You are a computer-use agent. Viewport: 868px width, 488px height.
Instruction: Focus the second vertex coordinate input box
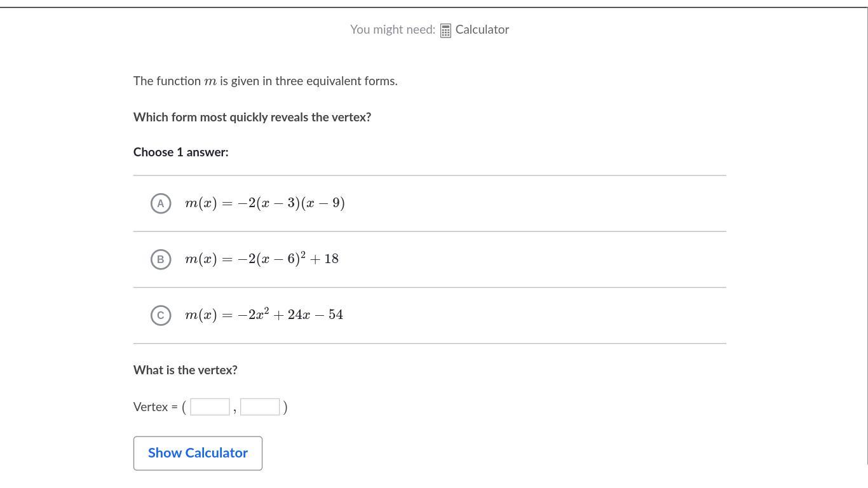pyautogui.click(x=260, y=407)
